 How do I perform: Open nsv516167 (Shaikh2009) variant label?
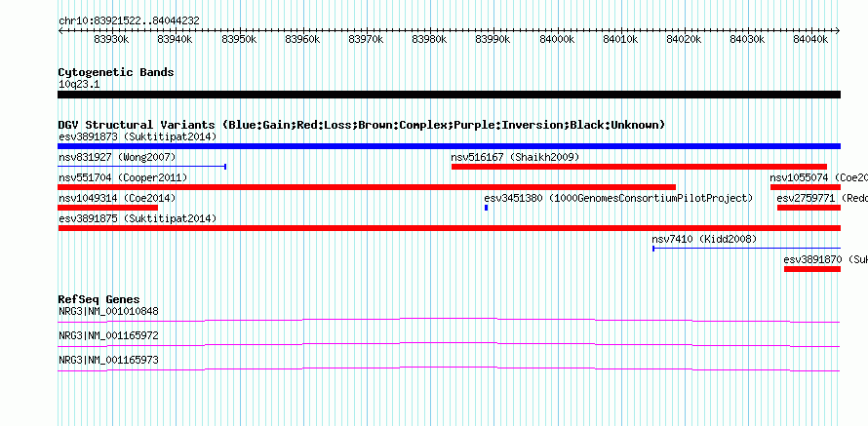[515, 158]
